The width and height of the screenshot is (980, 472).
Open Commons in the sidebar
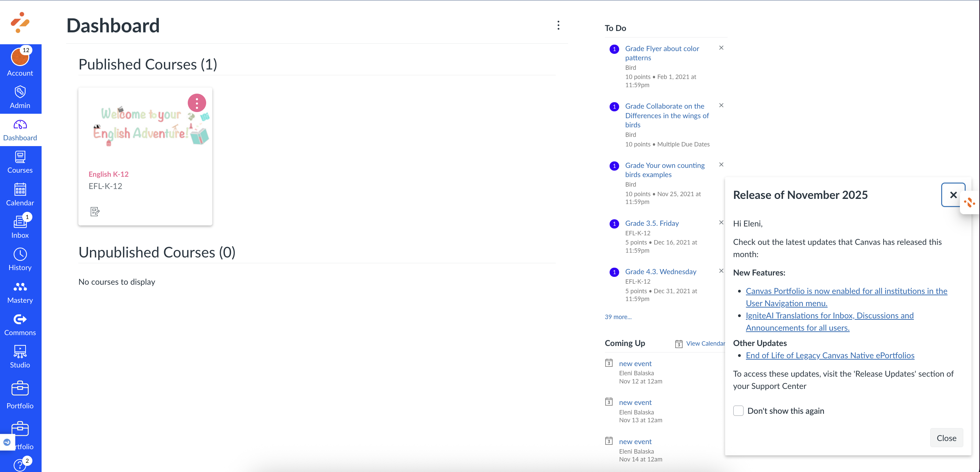coord(20,324)
